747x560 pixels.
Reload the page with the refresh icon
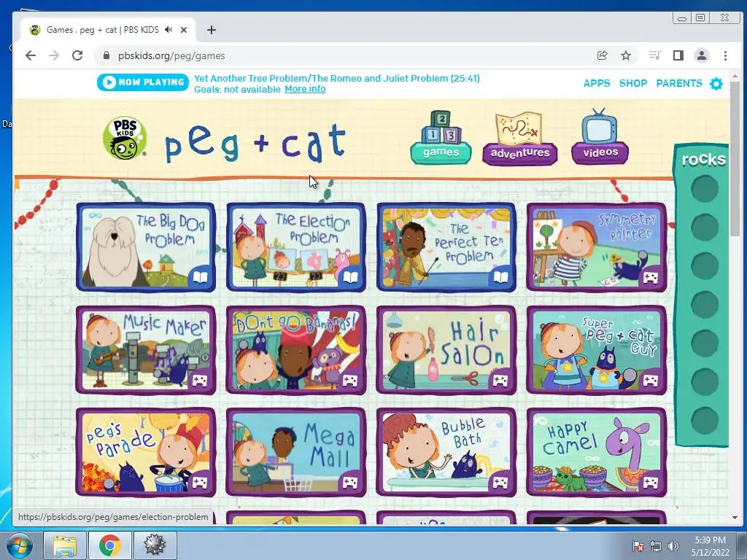[x=77, y=55]
